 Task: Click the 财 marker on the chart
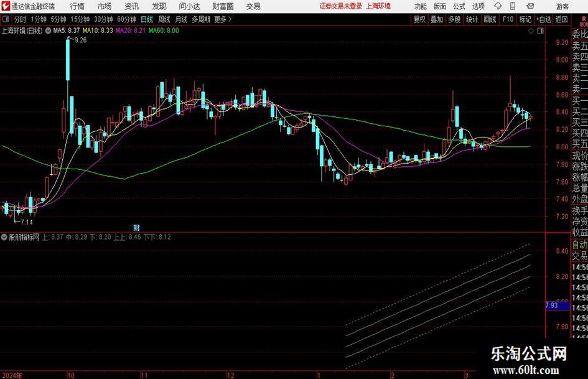pos(136,227)
